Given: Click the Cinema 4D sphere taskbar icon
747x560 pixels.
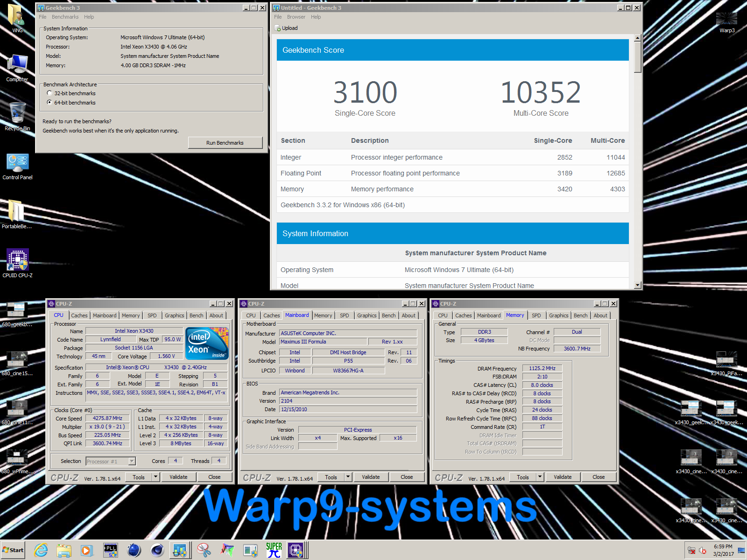Looking at the screenshot, I should 157,551.
